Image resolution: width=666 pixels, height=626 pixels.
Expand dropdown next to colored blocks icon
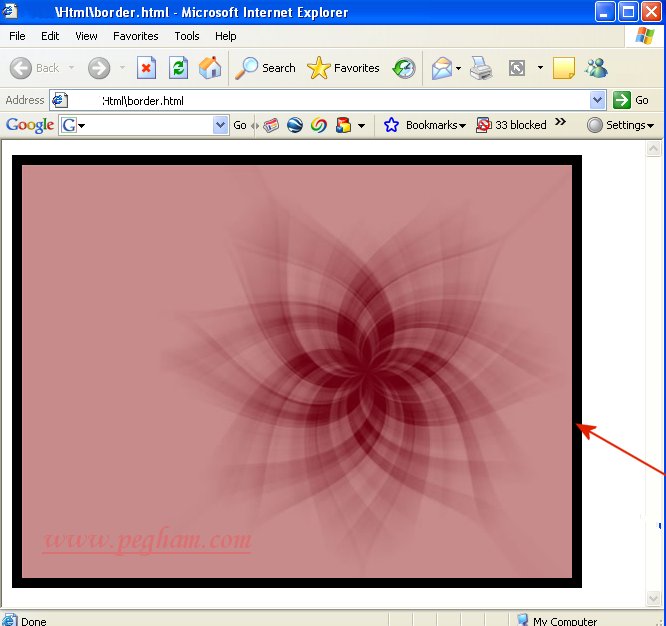click(x=361, y=126)
